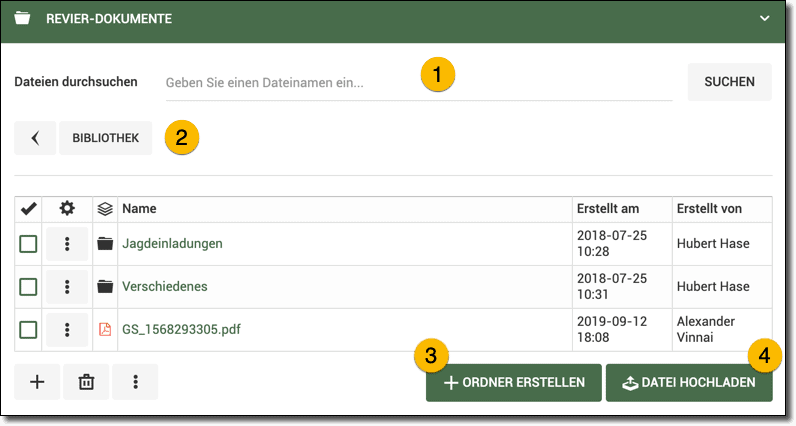Image resolution: width=796 pixels, height=426 pixels.
Task: Click the folder icon next to Verschiedenes
Action: [104, 287]
